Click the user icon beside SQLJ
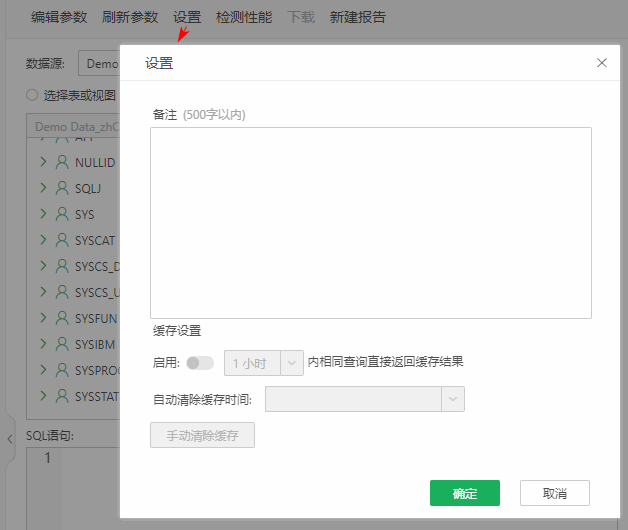The width and height of the screenshot is (628, 530). (x=62, y=188)
